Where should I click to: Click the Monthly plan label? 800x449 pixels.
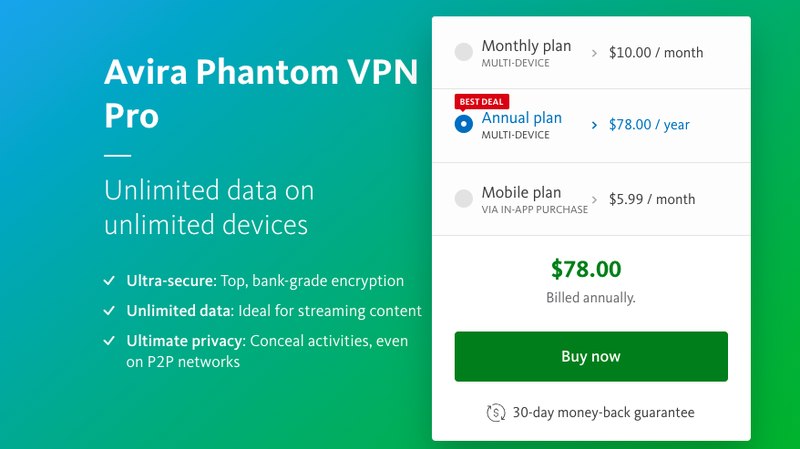tap(526, 46)
